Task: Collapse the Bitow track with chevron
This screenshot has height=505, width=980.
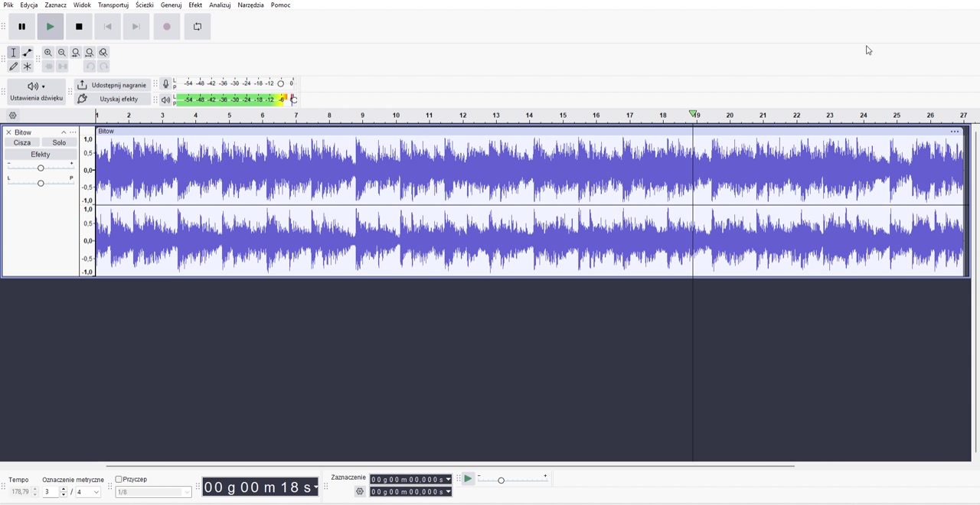Action: pyautogui.click(x=64, y=132)
